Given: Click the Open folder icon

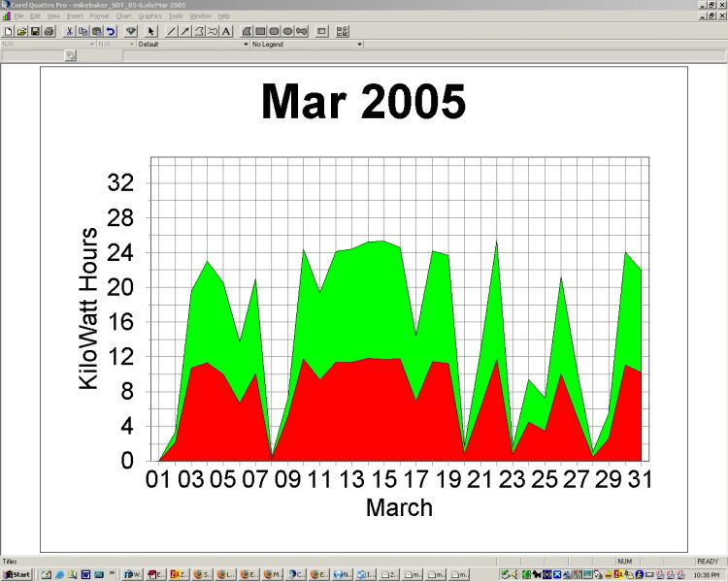Looking at the screenshot, I should tap(21, 31).
